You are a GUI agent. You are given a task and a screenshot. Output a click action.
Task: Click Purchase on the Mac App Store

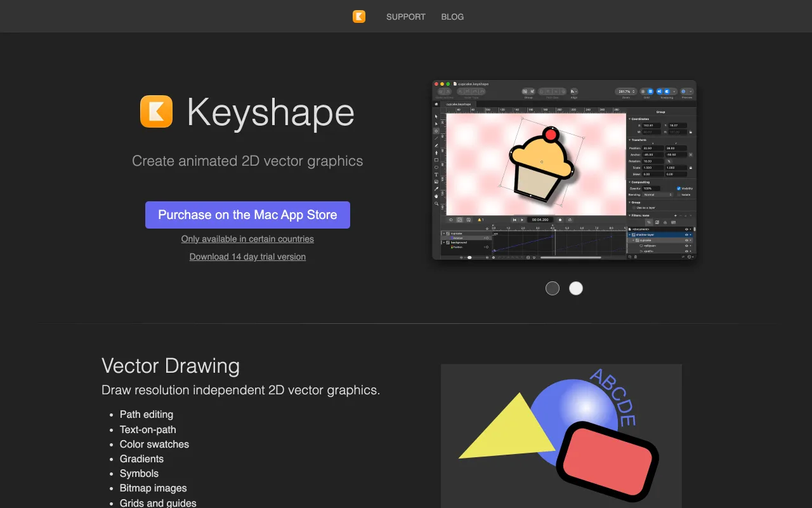247,215
